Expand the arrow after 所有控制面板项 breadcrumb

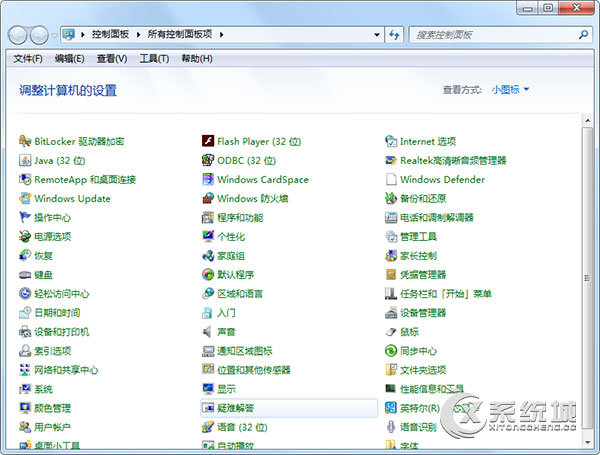pos(221,35)
